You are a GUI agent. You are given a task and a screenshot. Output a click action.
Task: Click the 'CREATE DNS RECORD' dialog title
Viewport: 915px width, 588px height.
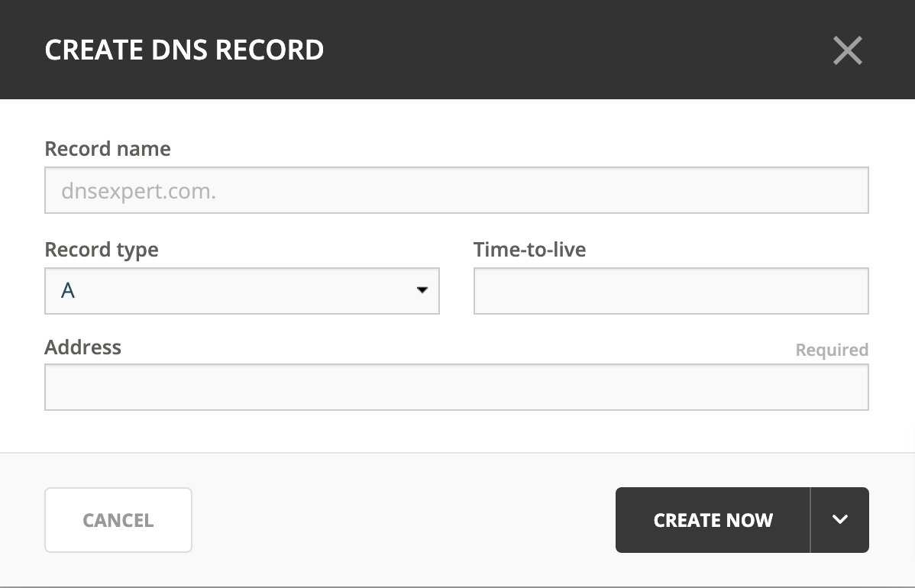click(x=184, y=50)
